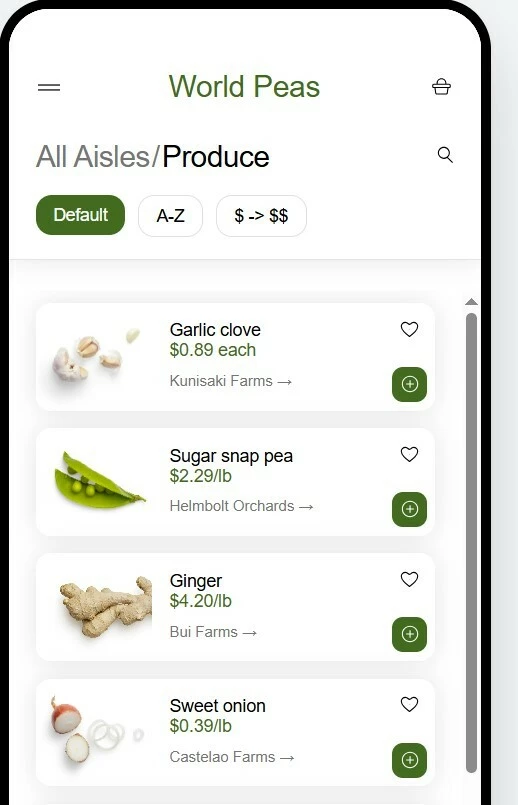Select the Default sort option
The height and width of the screenshot is (805, 518).
click(81, 215)
